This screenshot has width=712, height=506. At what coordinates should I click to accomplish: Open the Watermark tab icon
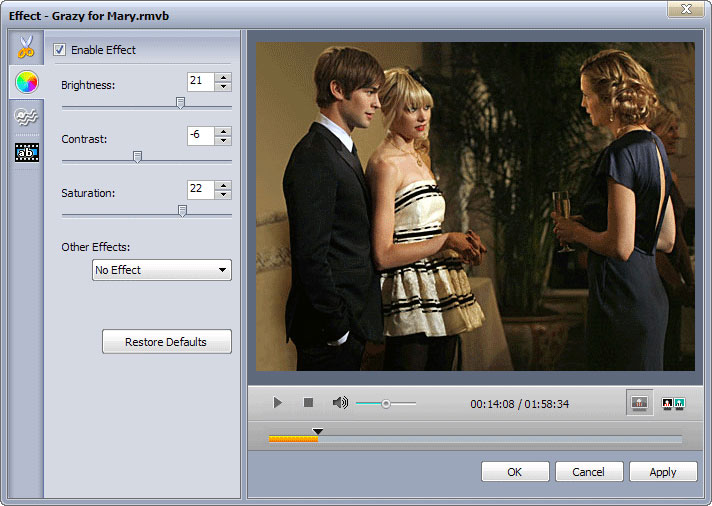(x=26, y=117)
